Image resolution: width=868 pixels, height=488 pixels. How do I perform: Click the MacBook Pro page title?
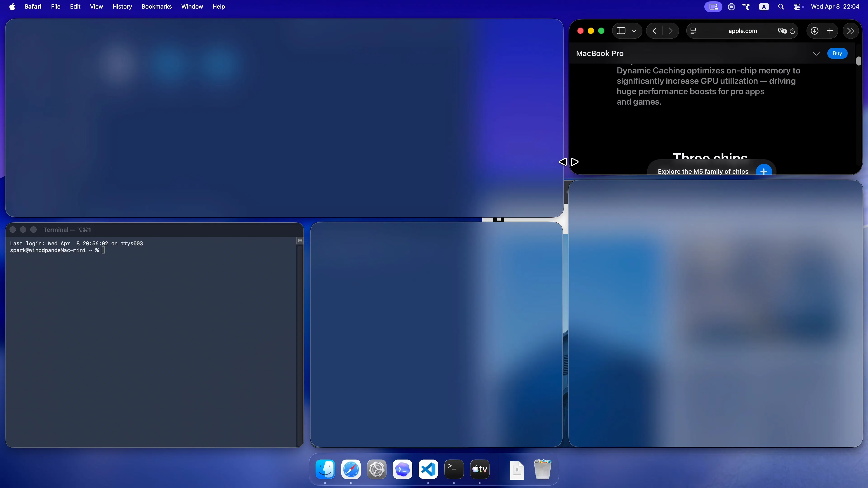pyautogui.click(x=600, y=53)
